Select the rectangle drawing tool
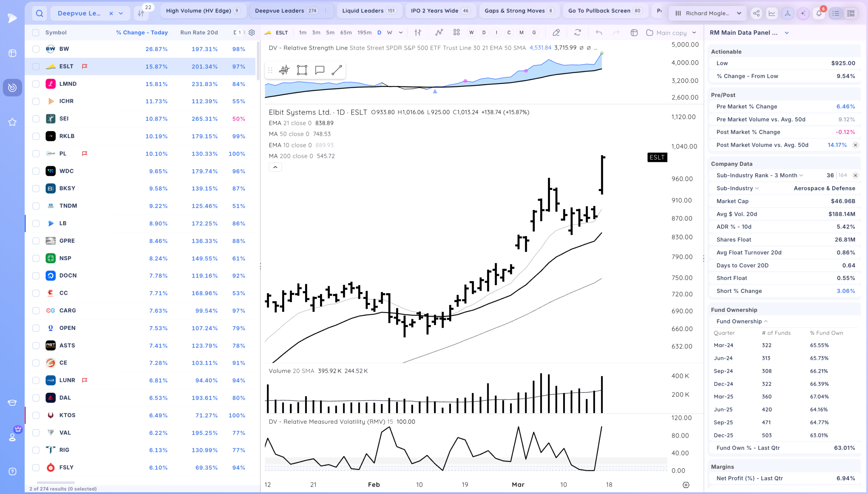 tap(302, 70)
